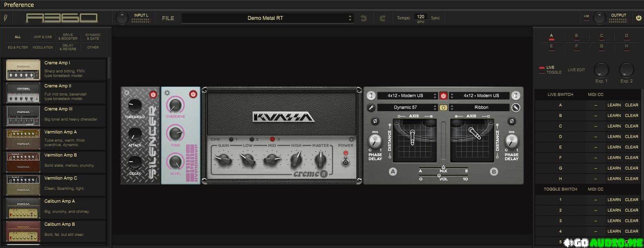The height and width of the screenshot is (248, 644).
Task: Click the Creme II amp gear icon
Action: click(351, 139)
